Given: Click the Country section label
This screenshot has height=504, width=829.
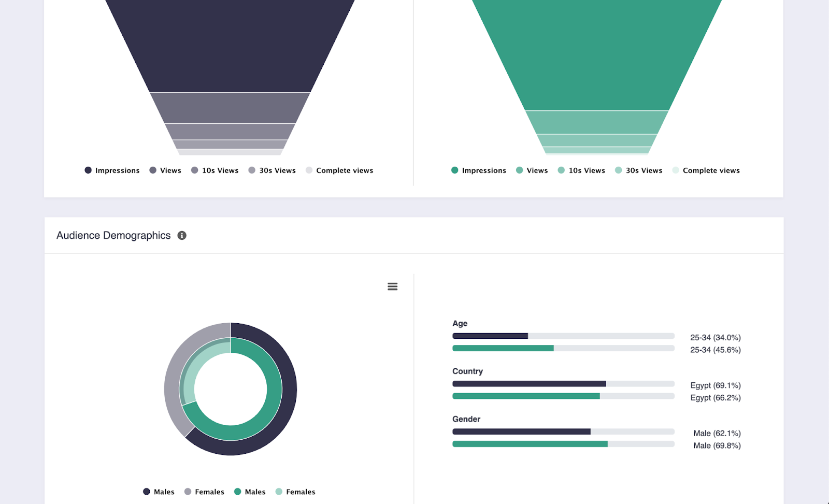Looking at the screenshot, I should (467, 371).
